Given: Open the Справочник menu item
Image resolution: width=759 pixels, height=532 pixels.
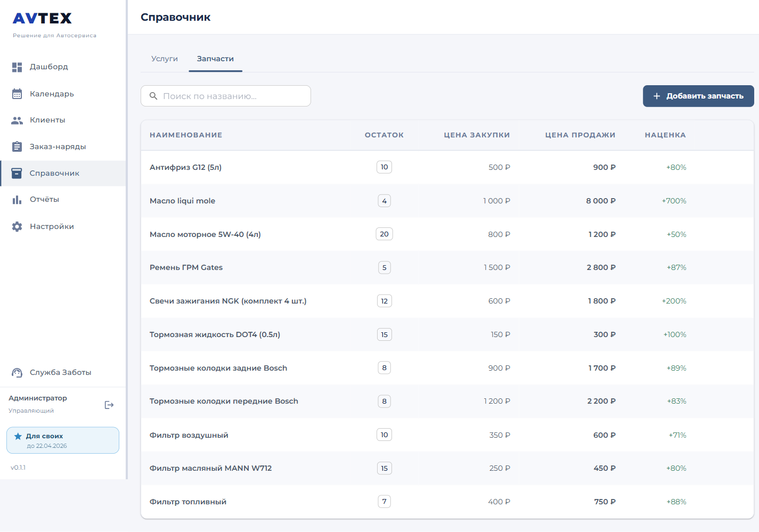Looking at the screenshot, I should tap(54, 173).
